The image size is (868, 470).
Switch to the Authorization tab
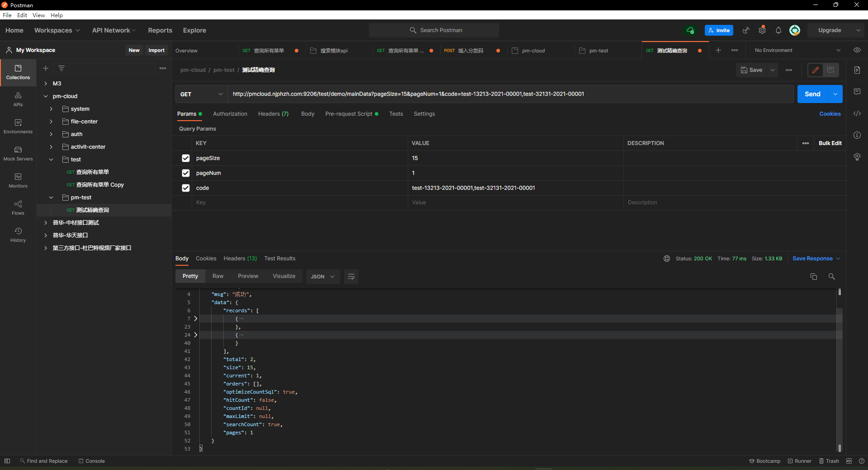click(230, 114)
